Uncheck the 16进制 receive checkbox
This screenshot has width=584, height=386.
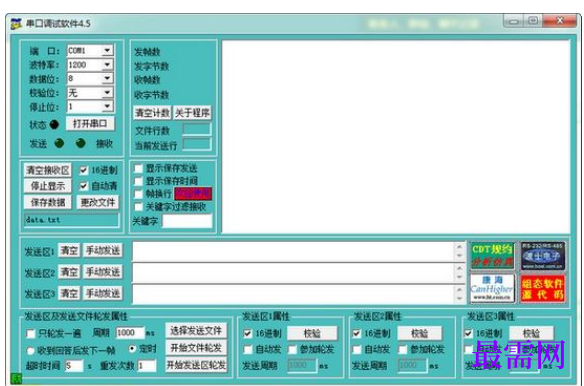[x=83, y=170]
